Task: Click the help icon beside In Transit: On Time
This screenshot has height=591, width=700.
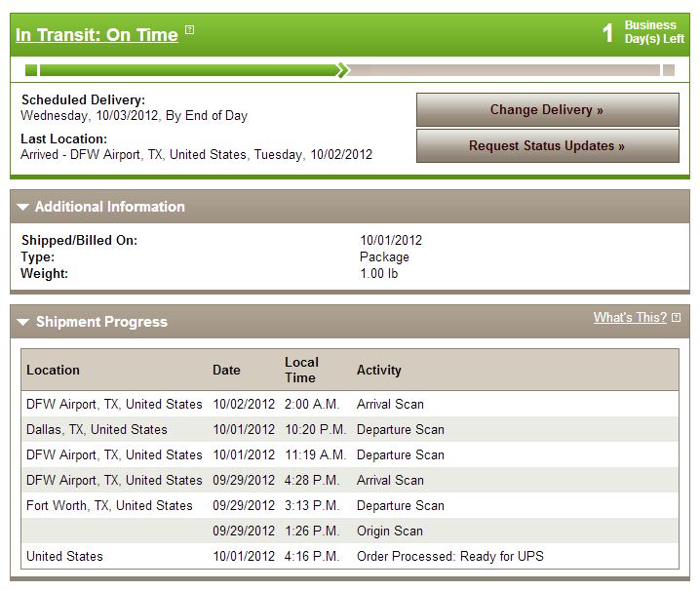Action: [x=189, y=30]
